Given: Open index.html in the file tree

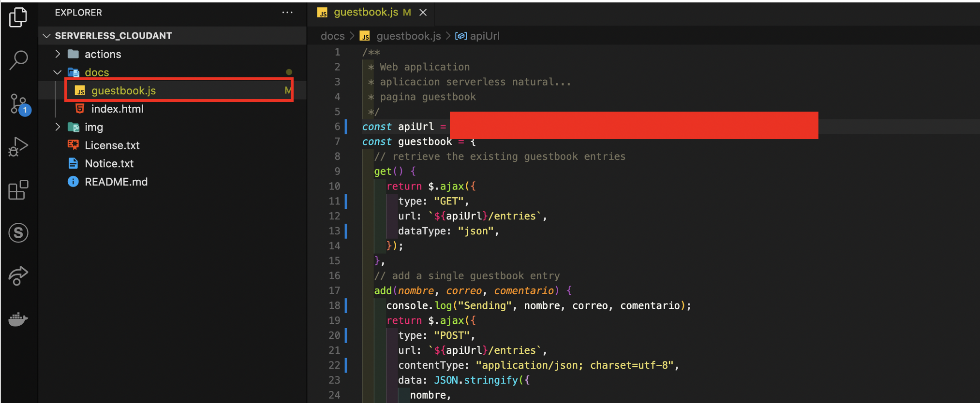Looking at the screenshot, I should (117, 109).
